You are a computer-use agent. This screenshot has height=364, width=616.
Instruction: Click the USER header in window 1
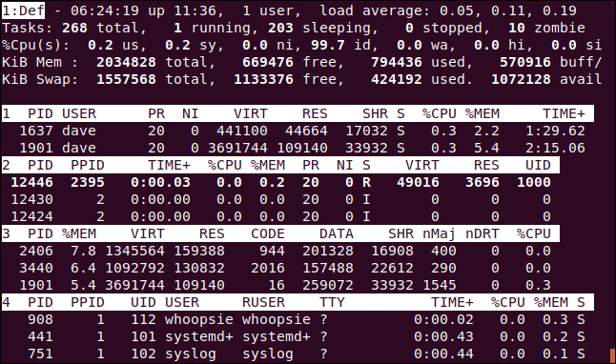(79, 113)
